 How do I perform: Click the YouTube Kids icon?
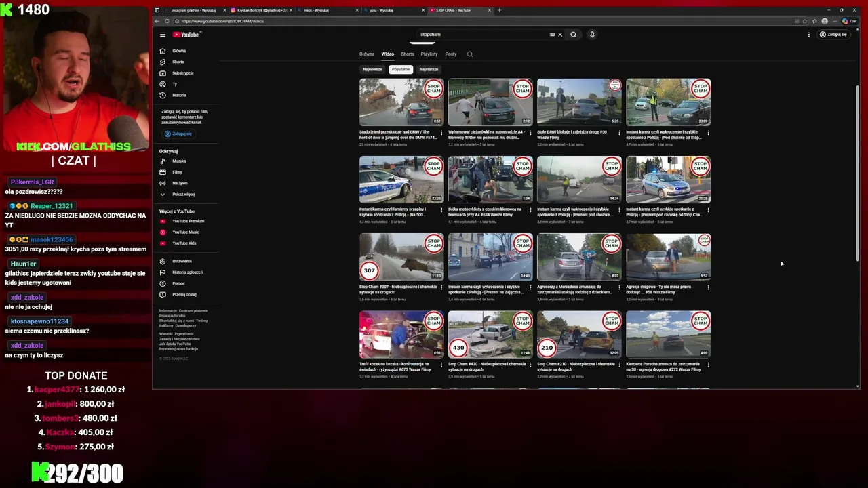coord(163,243)
